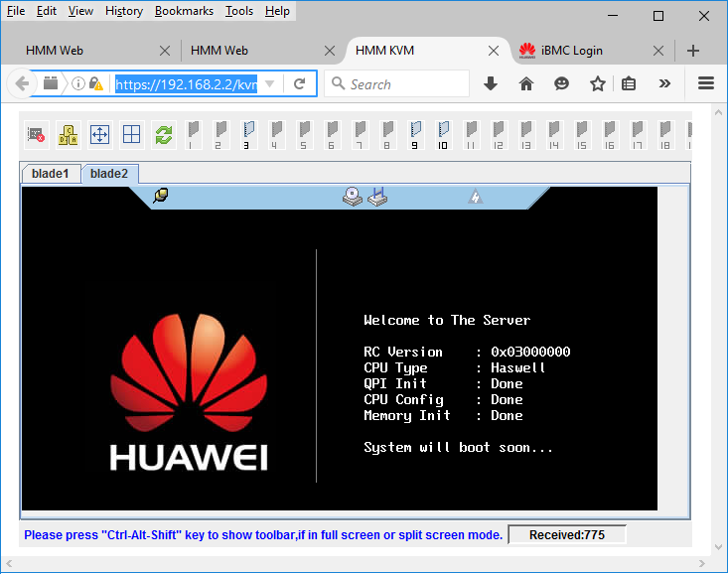
Task: Select blade slot 10 icon
Action: coord(443,135)
